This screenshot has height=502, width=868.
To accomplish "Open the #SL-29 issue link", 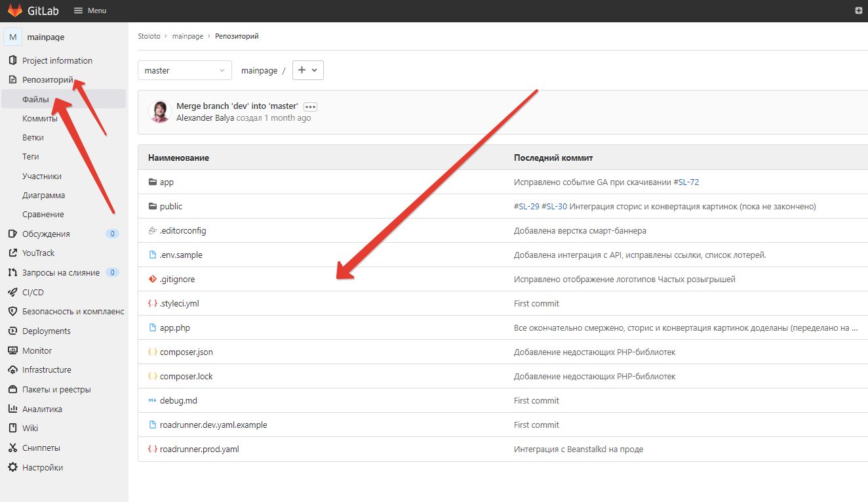I will point(526,207).
